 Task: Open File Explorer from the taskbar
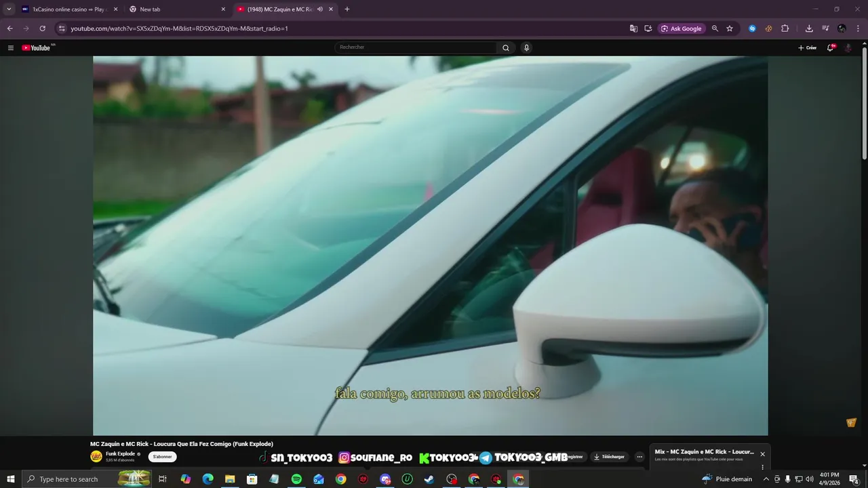click(x=230, y=479)
